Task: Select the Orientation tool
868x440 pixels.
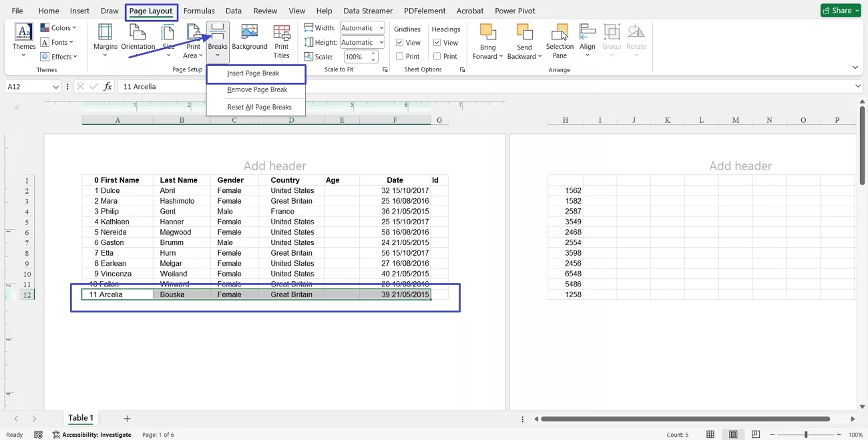Action: (138, 40)
